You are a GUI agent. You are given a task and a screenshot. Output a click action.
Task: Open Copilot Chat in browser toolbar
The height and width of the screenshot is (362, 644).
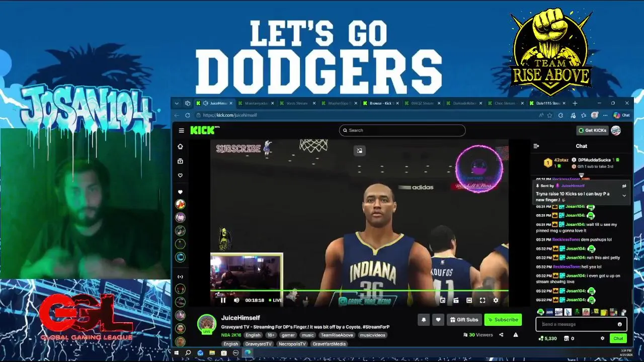click(622, 115)
